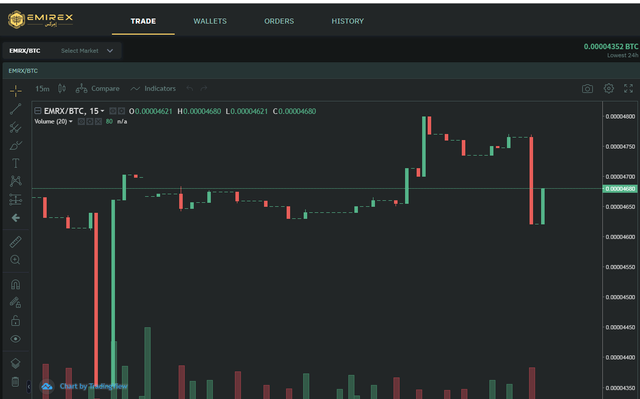Click the close value C0.00004680
This screenshot has width=640, height=399.
pyautogui.click(x=294, y=111)
